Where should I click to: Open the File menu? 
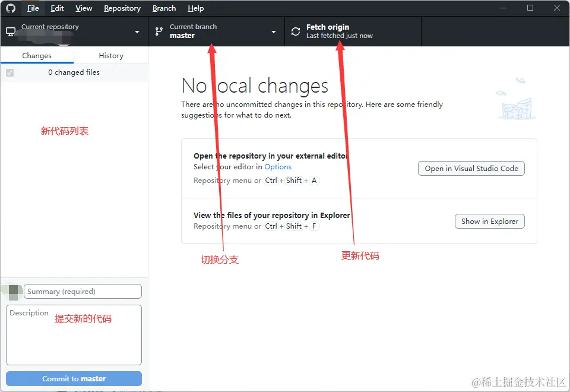[33, 8]
